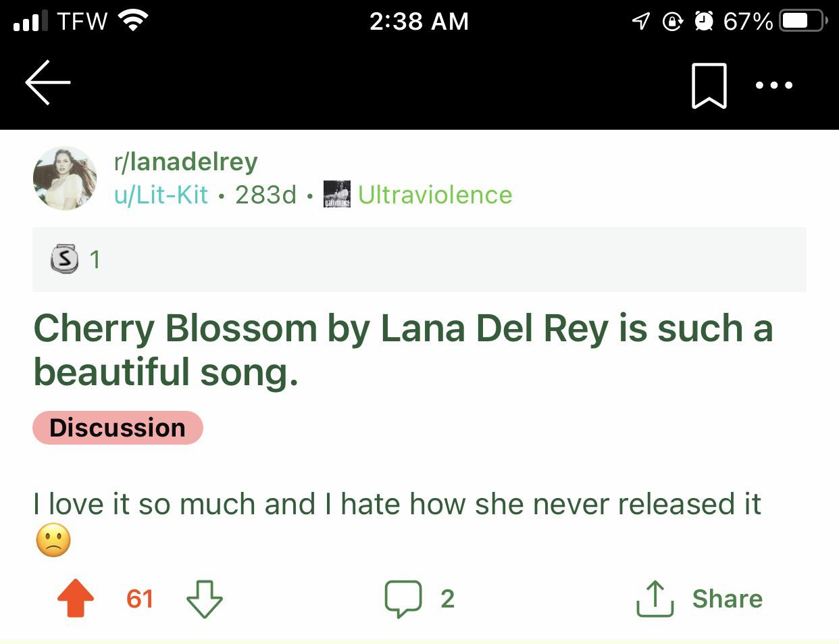Tap the Share icon
Viewport: 839px width, 644px height.
pyautogui.click(x=653, y=597)
